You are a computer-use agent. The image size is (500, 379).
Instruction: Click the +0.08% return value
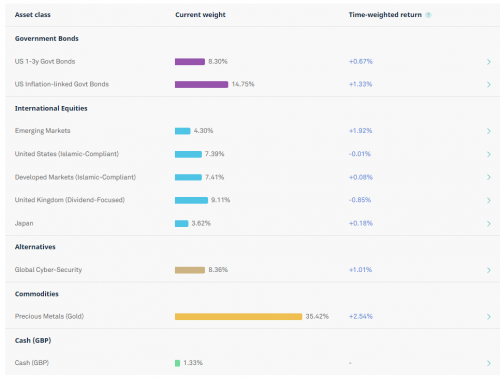pos(361,177)
